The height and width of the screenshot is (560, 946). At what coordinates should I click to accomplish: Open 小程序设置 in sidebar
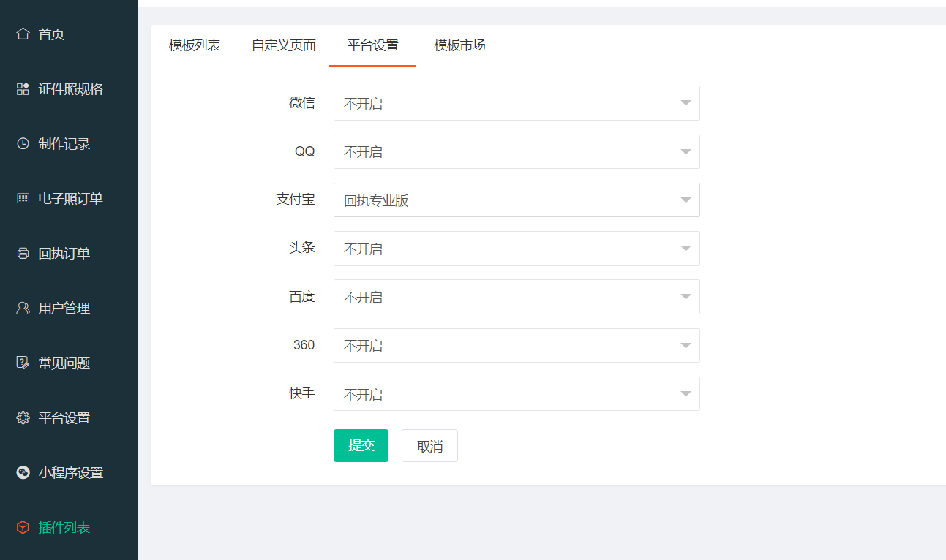click(69, 472)
